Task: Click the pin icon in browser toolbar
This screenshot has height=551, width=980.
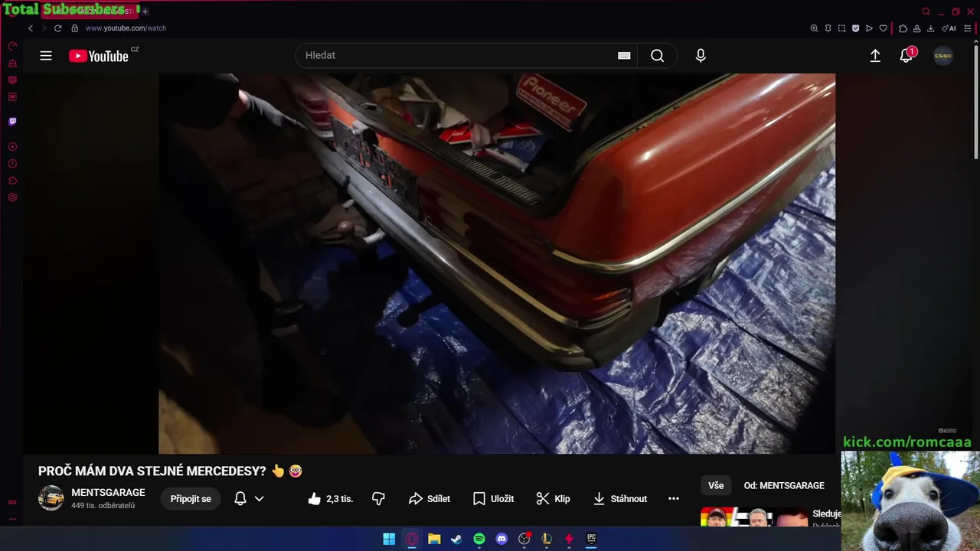Action: [828, 28]
